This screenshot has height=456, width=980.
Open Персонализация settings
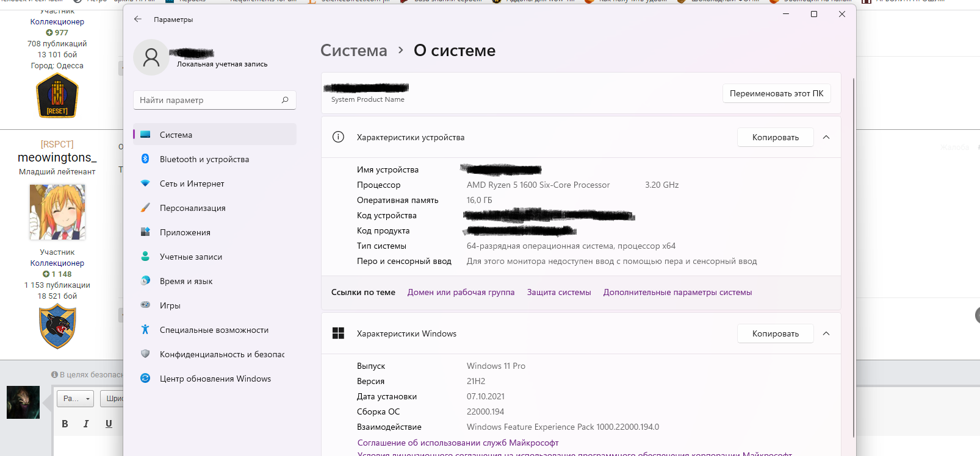215,208
